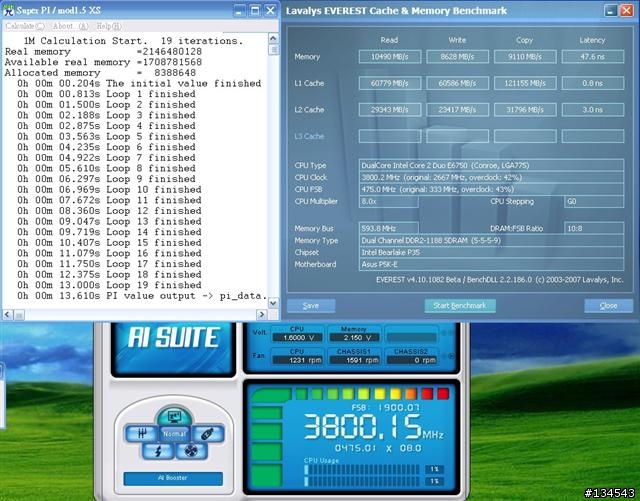Viewport: 640px width, 501px height.
Task: Click the arrow beside the CHASSIS2 fan reading
Action: 451,356
